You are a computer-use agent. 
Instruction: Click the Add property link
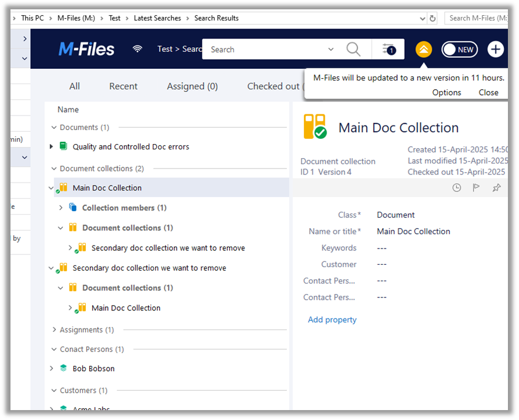(332, 320)
